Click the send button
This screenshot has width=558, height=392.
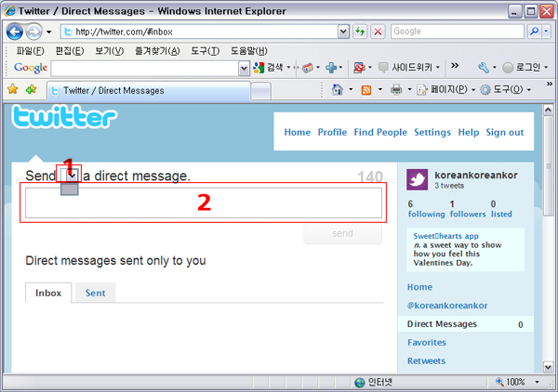pyautogui.click(x=342, y=233)
